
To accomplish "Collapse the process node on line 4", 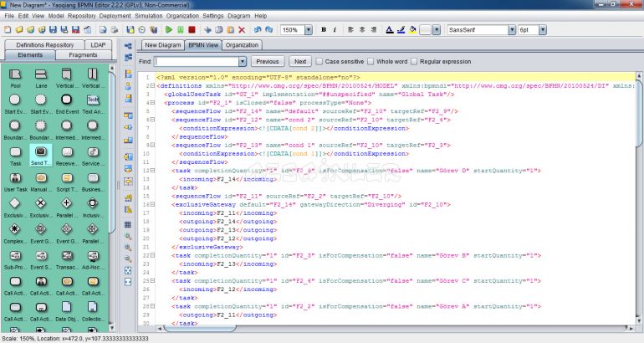I will point(152,103).
